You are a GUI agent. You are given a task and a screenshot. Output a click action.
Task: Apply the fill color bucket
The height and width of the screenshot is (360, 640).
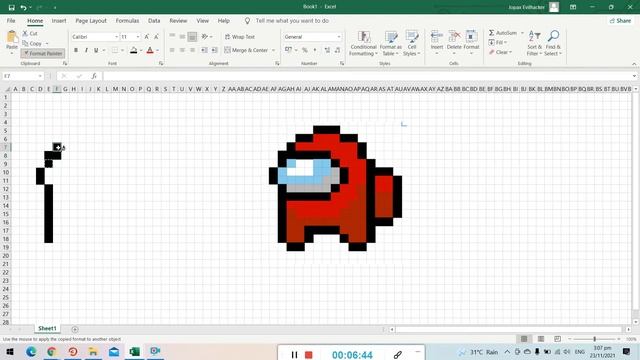pos(133,50)
